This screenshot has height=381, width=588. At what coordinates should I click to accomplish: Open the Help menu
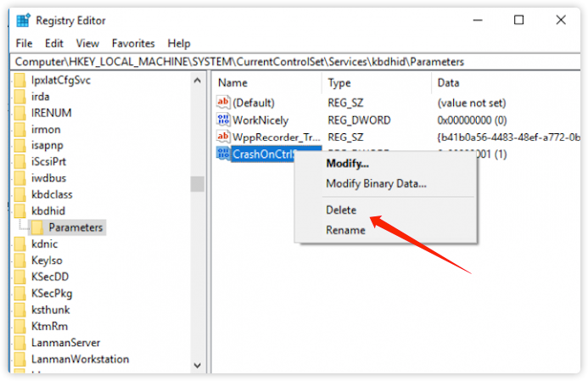click(179, 43)
